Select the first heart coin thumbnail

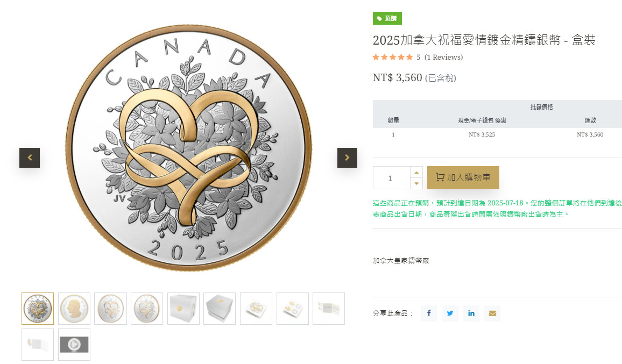[x=38, y=309]
